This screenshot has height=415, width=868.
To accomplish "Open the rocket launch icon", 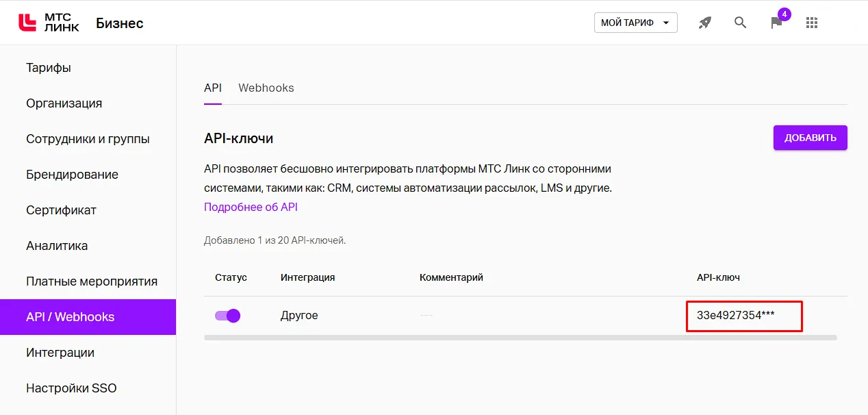I will point(704,23).
